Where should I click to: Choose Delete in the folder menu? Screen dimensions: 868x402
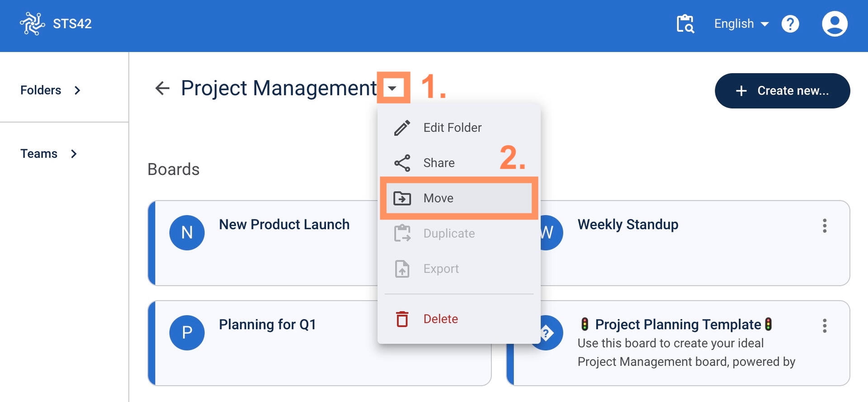(440, 319)
